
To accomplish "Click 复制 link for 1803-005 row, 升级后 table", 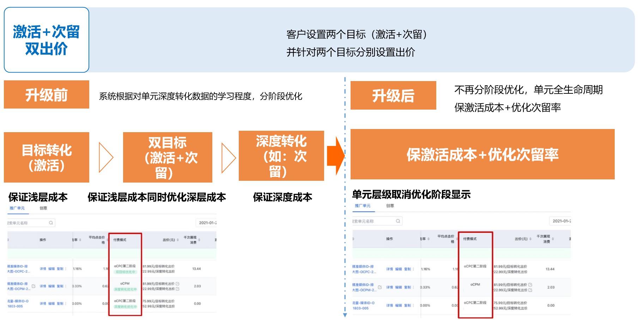I will [407, 306].
